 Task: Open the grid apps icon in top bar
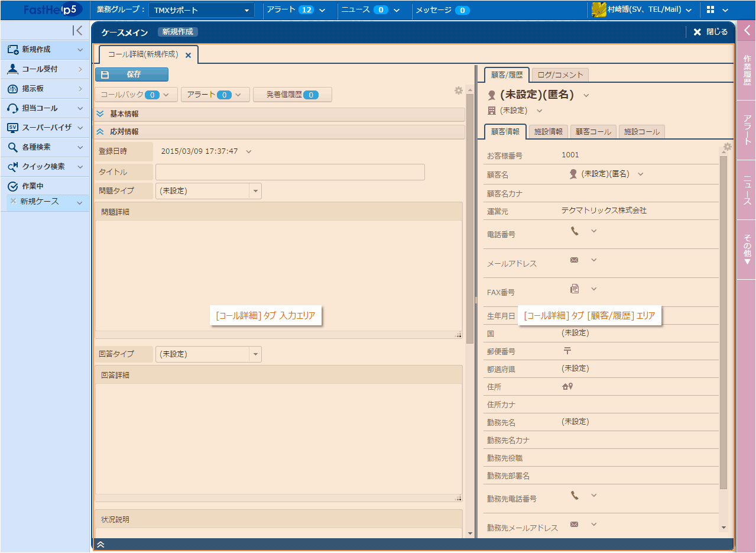pyautogui.click(x=710, y=10)
